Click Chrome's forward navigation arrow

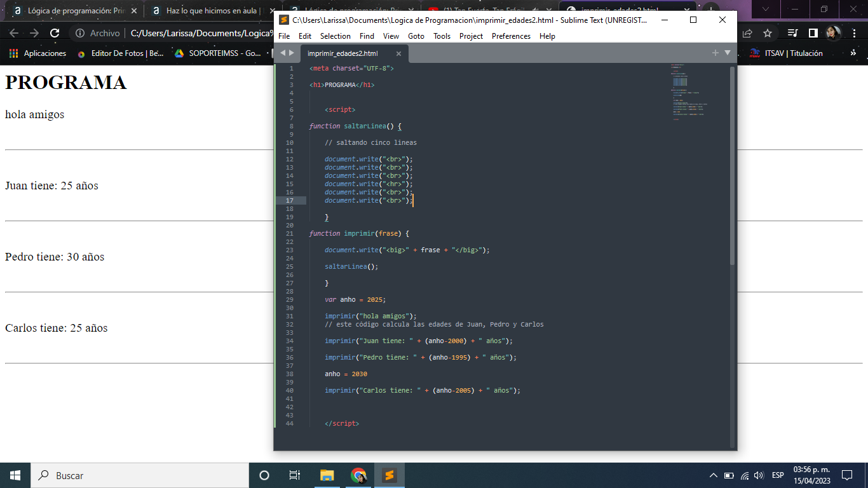pyautogui.click(x=34, y=33)
